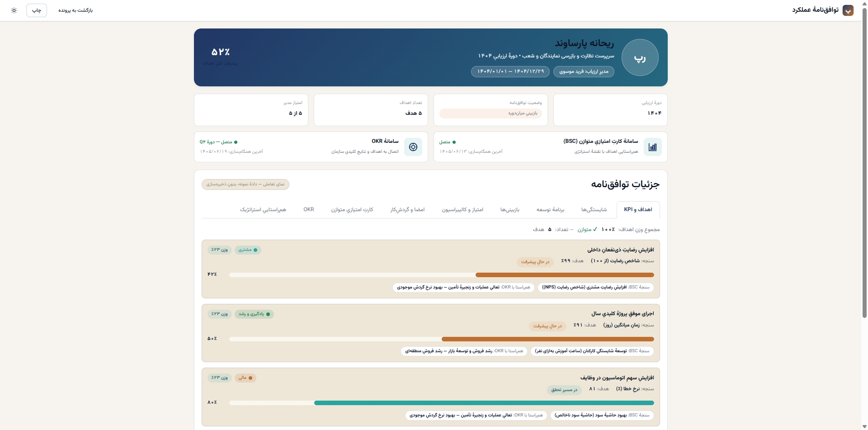Click the ۵ از ۵ manager score value
This screenshot has height=430, width=868.
click(x=296, y=113)
